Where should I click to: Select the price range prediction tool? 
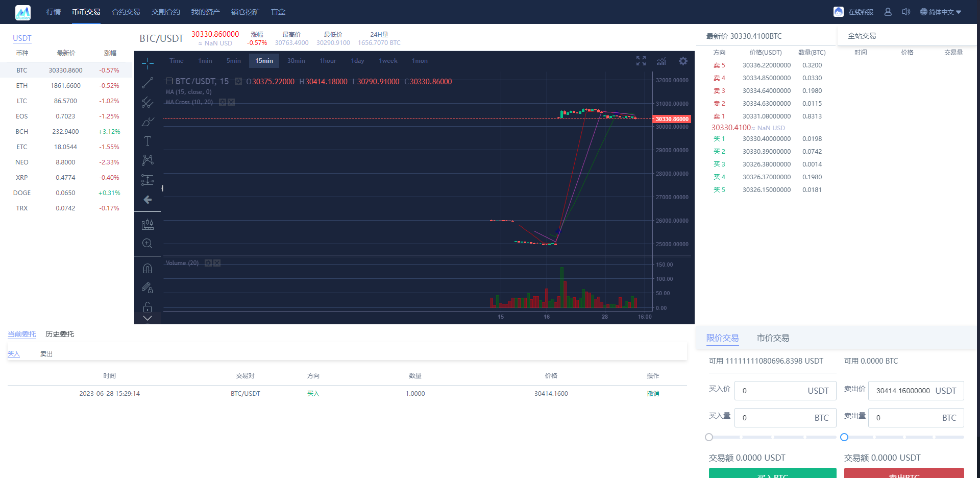click(148, 180)
